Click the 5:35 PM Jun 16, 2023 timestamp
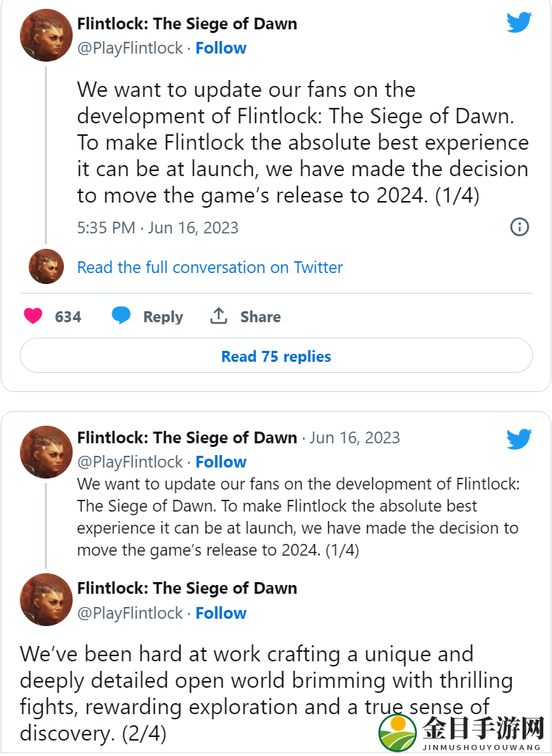 (158, 228)
